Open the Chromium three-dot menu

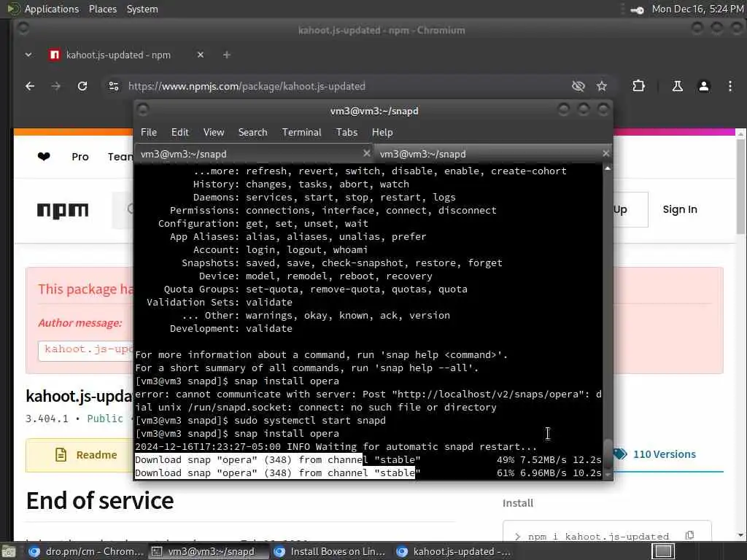point(729,86)
